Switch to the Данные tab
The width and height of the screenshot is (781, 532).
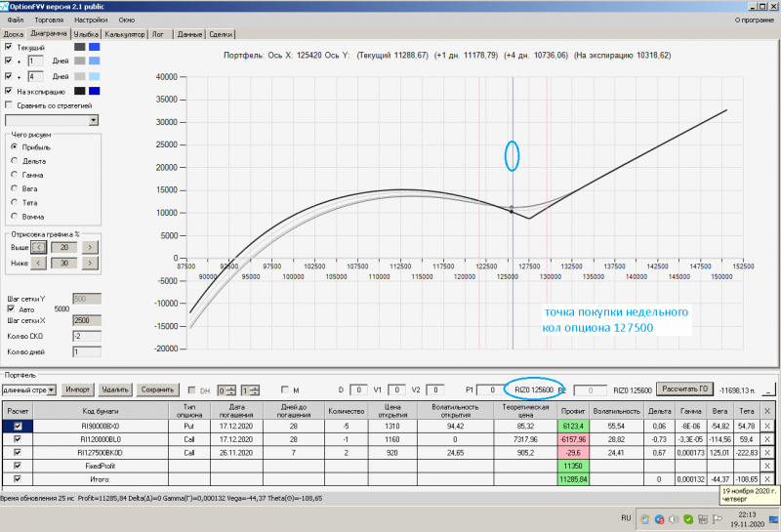point(189,34)
